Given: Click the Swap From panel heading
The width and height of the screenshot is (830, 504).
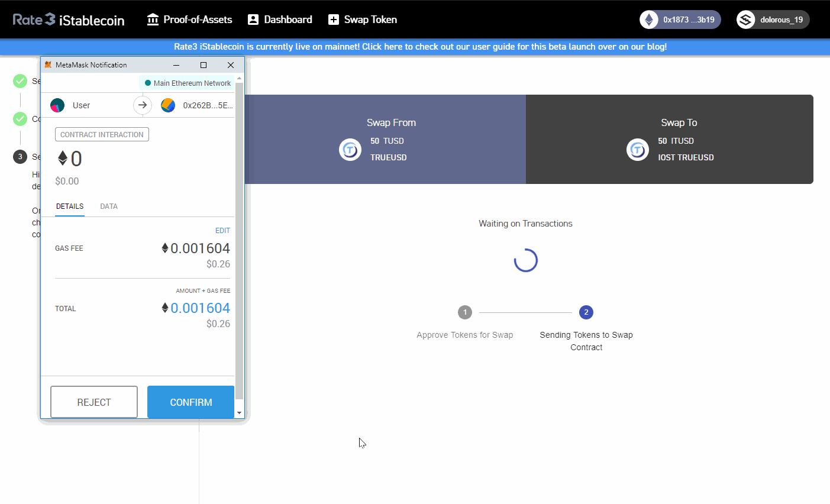Looking at the screenshot, I should tap(391, 122).
